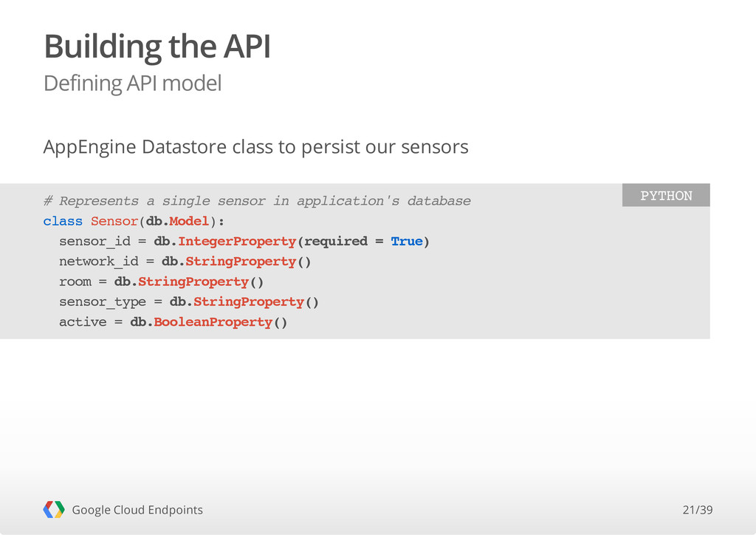756x535 pixels.
Task: Click the class keyword in code
Action: click(63, 222)
